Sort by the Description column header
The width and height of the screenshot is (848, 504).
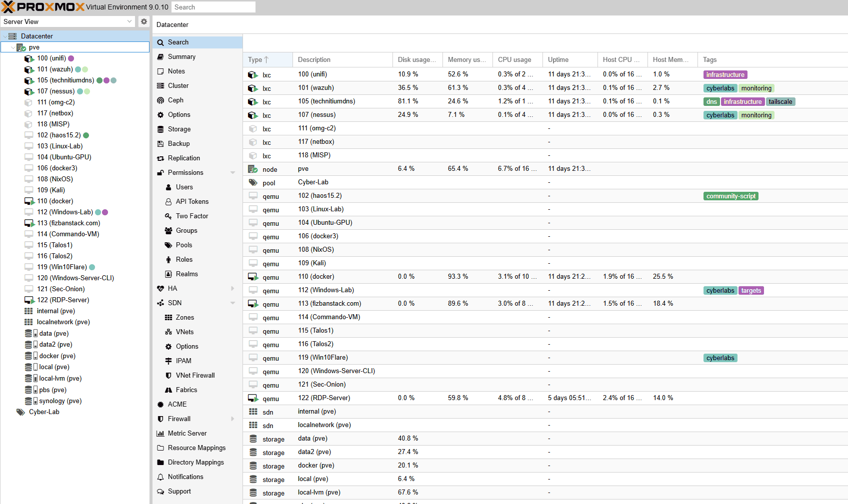click(342, 60)
